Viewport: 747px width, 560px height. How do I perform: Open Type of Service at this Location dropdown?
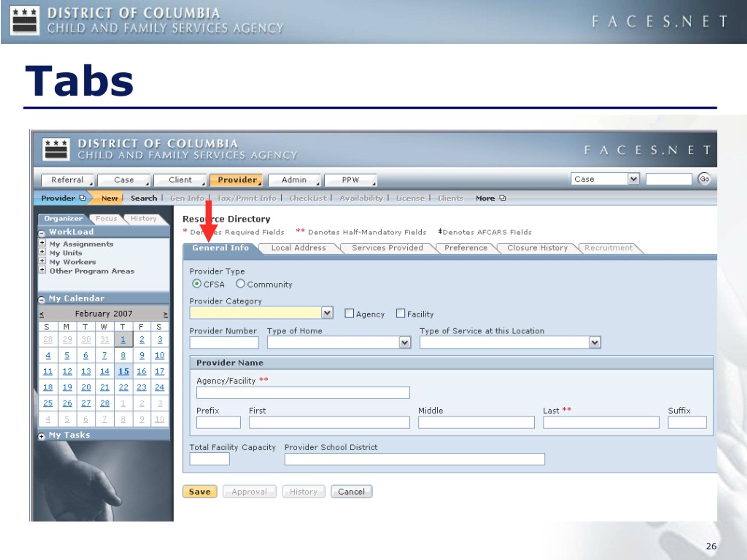(x=595, y=343)
